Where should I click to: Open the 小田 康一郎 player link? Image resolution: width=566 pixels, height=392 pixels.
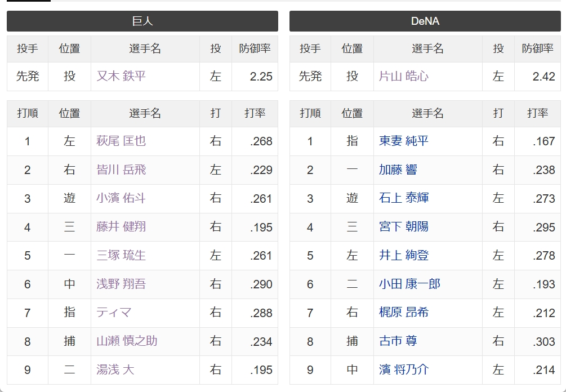tap(409, 284)
